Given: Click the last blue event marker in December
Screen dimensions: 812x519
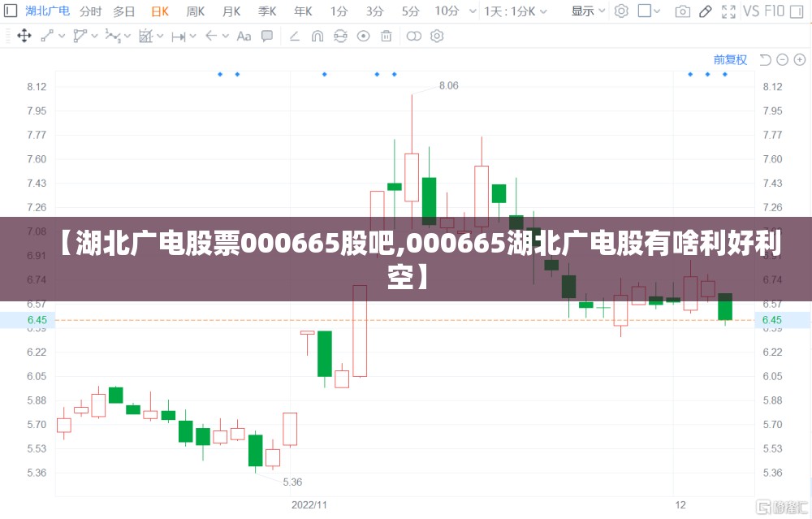Looking at the screenshot, I should tap(725, 75).
